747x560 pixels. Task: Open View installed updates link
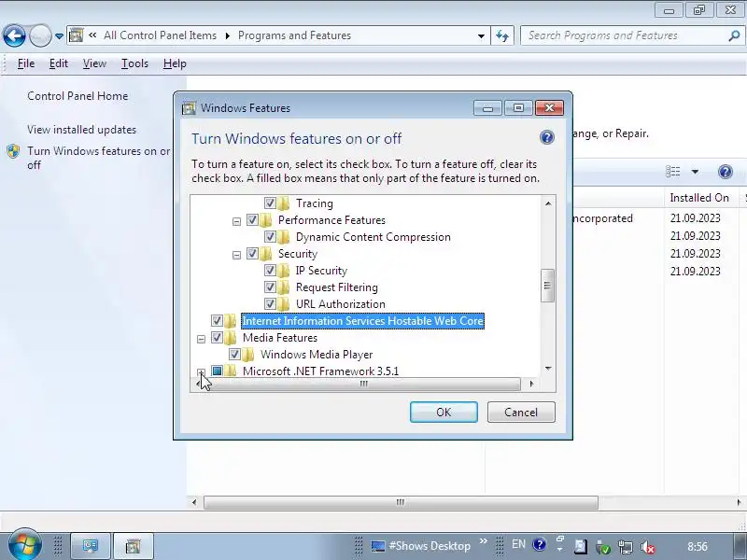81,130
